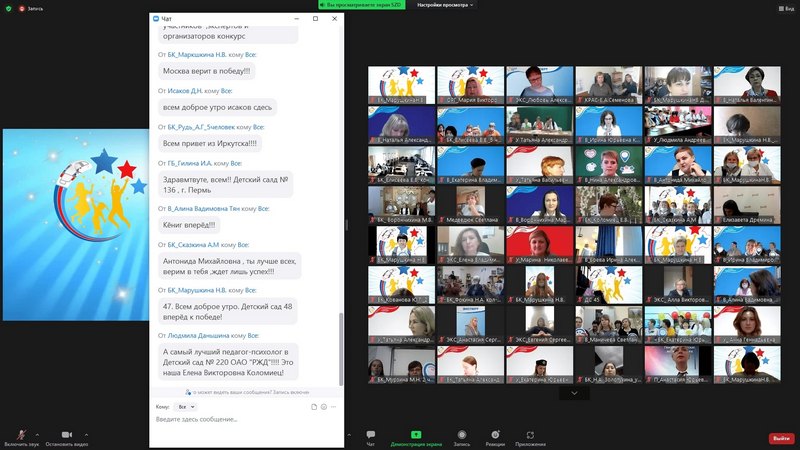This screenshot has width=800, height=450.
Task: Click the chat window vertical scrollbar
Action: (x=341, y=349)
